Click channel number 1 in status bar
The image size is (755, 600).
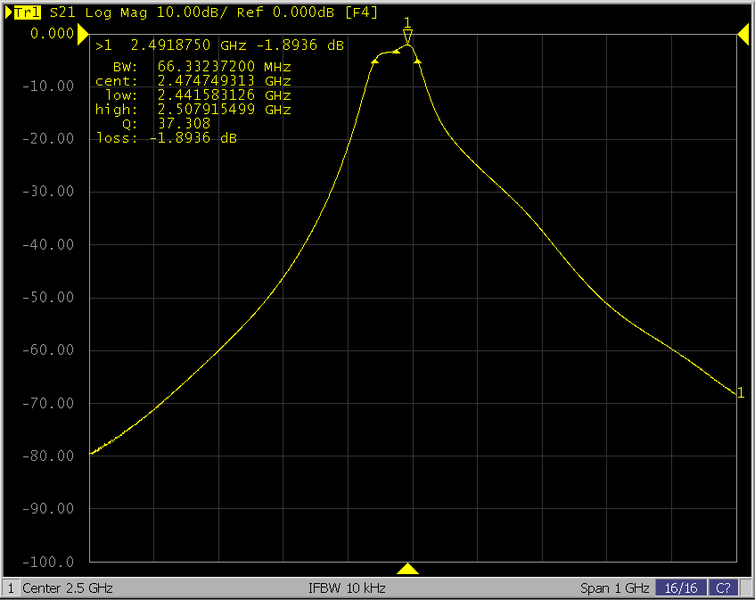pyautogui.click(x=10, y=587)
